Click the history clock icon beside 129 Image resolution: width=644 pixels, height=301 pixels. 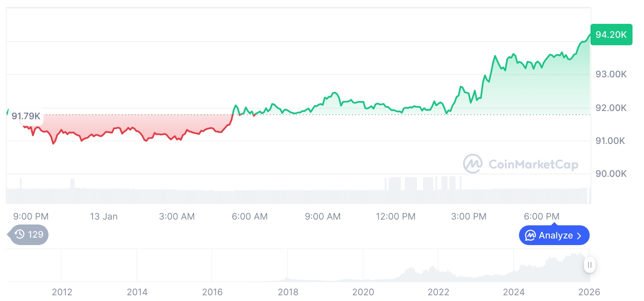(x=20, y=235)
